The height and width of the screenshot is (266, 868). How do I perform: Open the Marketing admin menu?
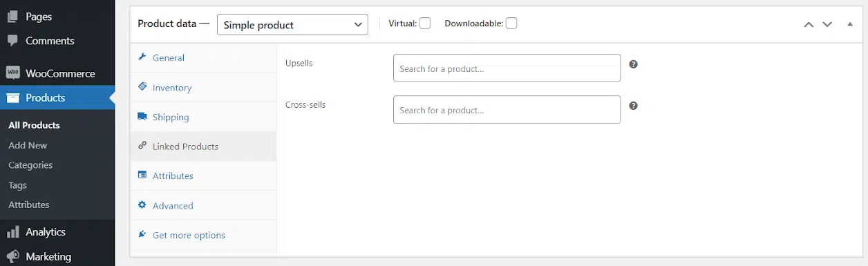point(57,256)
